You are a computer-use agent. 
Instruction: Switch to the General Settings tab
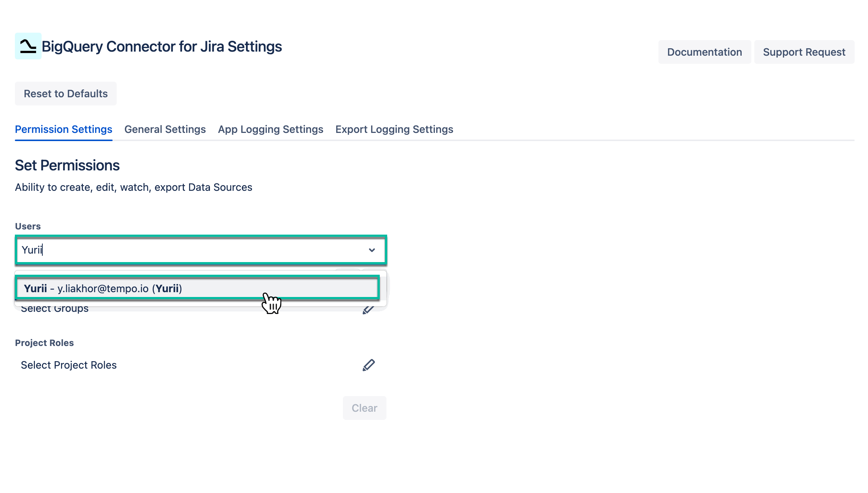pyautogui.click(x=165, y=129)
